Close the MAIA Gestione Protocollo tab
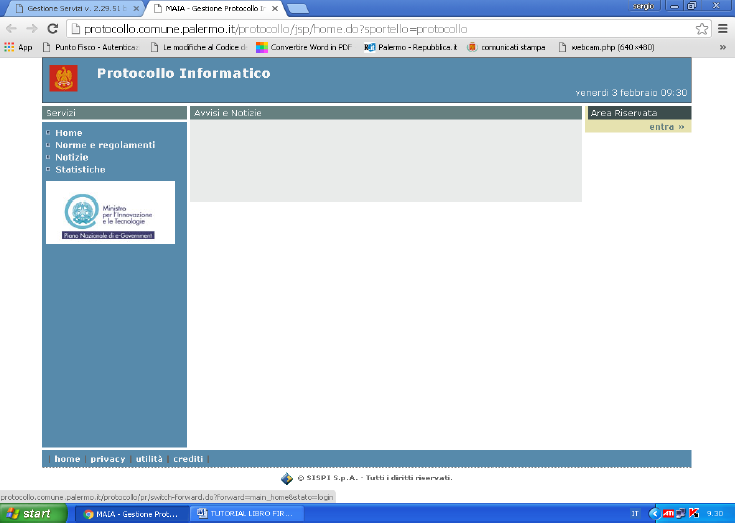 pos(275,8)
